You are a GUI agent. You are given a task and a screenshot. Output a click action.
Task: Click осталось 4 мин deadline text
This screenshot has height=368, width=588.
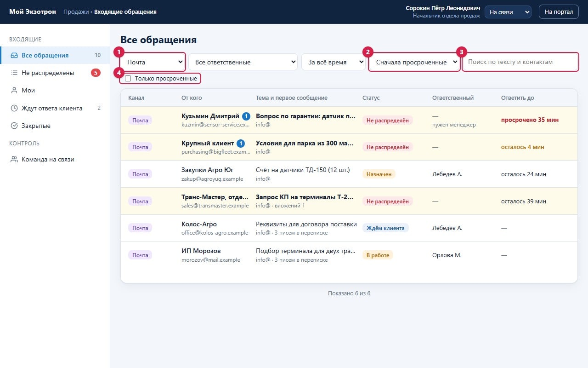pyautogui.click(x=523, y=147)
